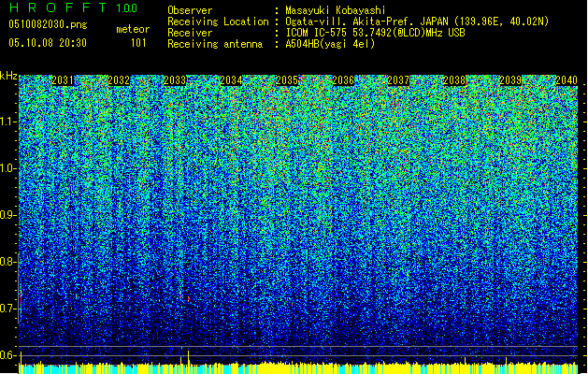The height and width of the screenshot is (374, 588).
Task: Click the 0.6 kHz axis label
Action: (8, 355)
